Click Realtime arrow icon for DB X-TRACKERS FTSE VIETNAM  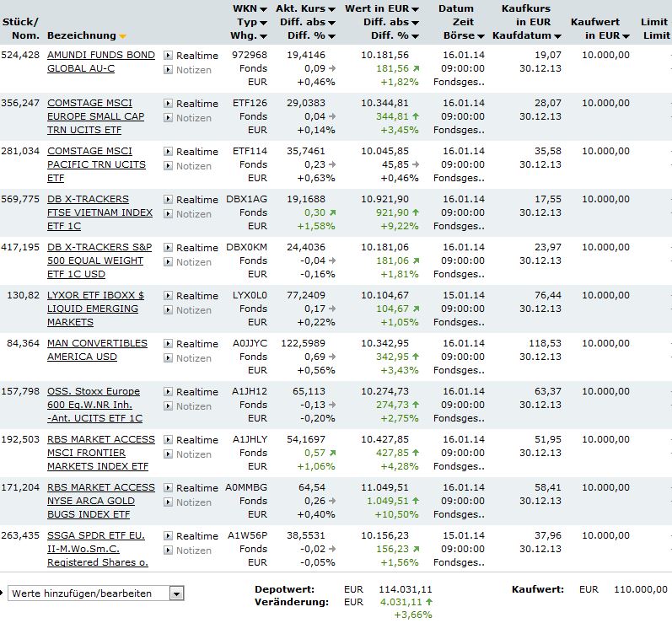(x=168, y=199)
